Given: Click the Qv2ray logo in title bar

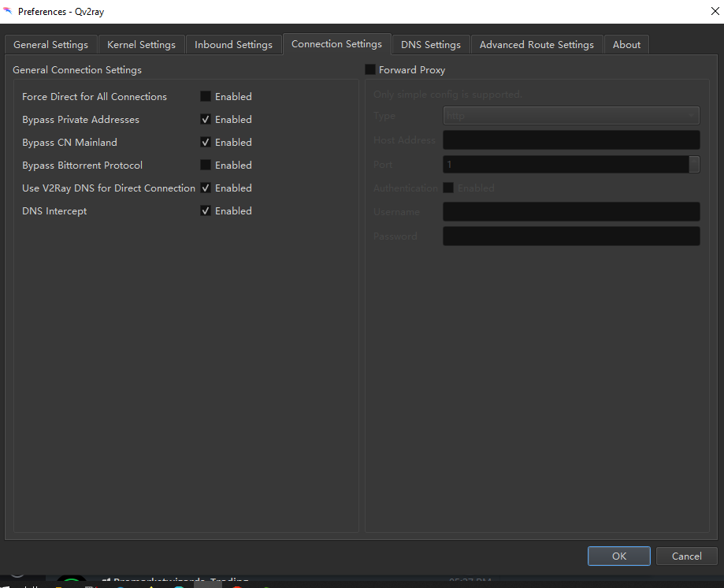Looking at the screenshot, I should tap(8, 11).
